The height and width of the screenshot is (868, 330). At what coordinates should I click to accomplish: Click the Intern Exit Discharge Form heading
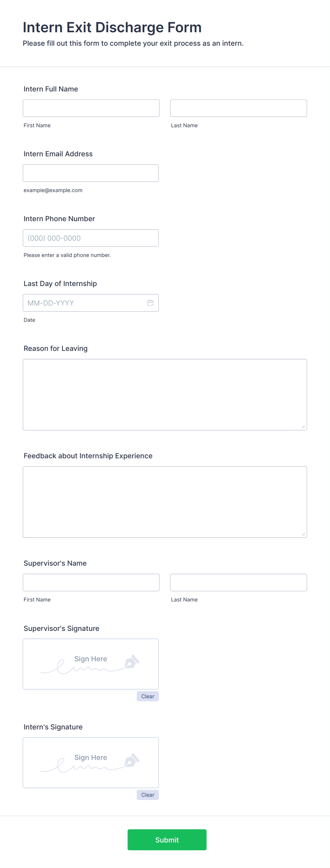coord(112,28)
